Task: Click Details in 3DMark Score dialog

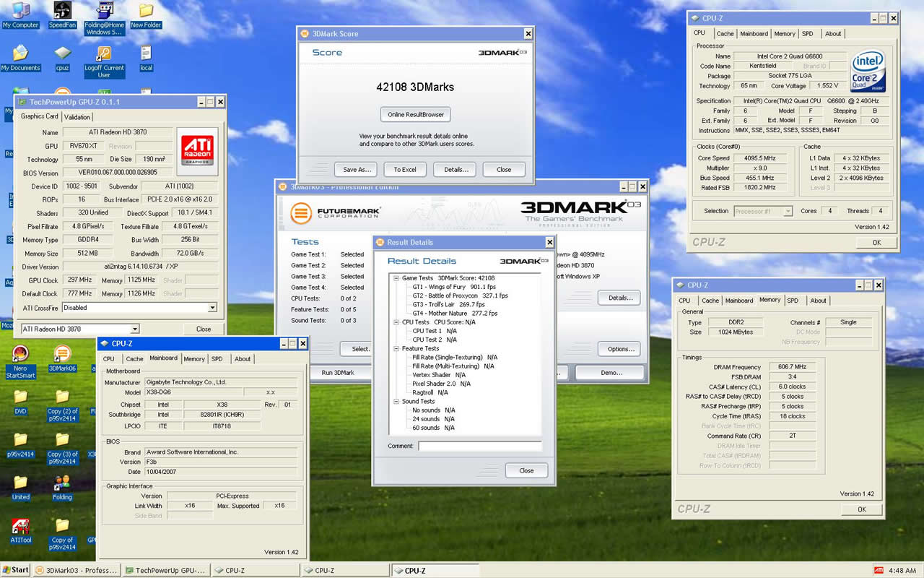Action: pyautogui.click(x=455, y=170)
